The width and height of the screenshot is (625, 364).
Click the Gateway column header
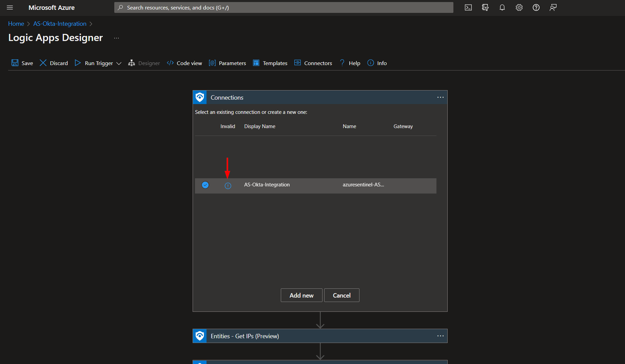(403, 126)
